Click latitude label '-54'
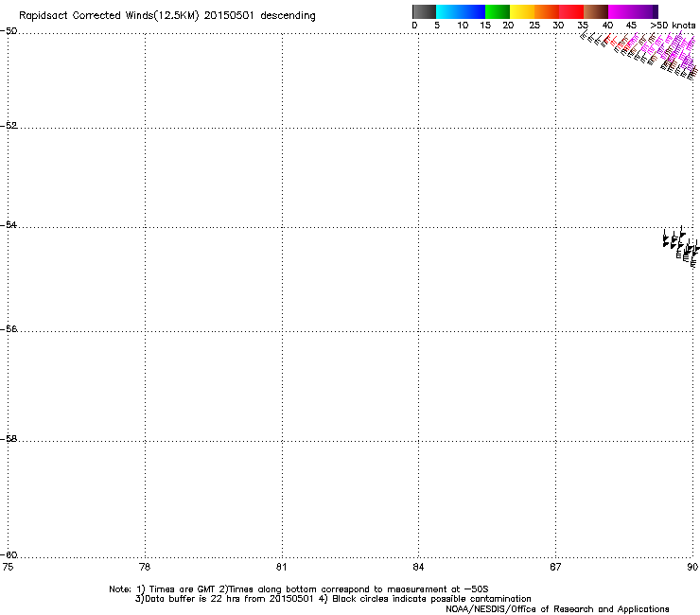Screen dimensions: 700x615 tap(9, 224)
